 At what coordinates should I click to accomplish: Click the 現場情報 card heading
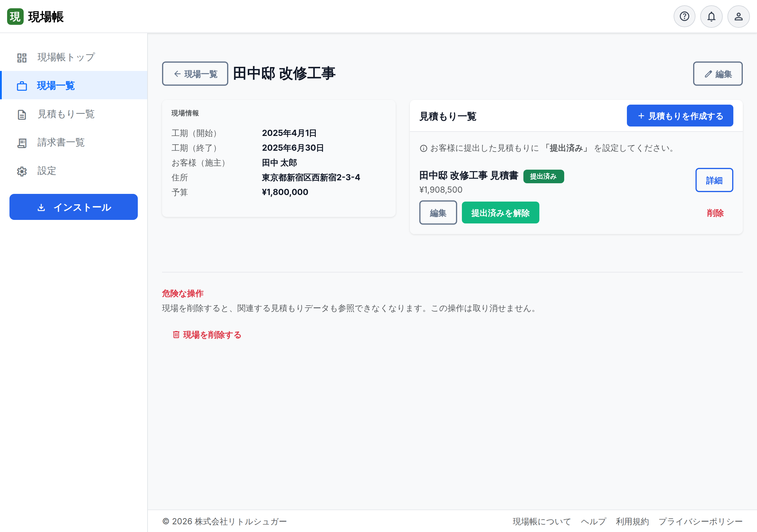coord(185,113)
